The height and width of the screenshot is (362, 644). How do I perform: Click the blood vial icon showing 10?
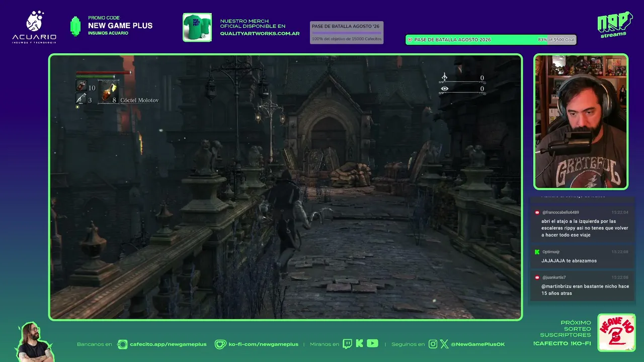pos(81,86)
